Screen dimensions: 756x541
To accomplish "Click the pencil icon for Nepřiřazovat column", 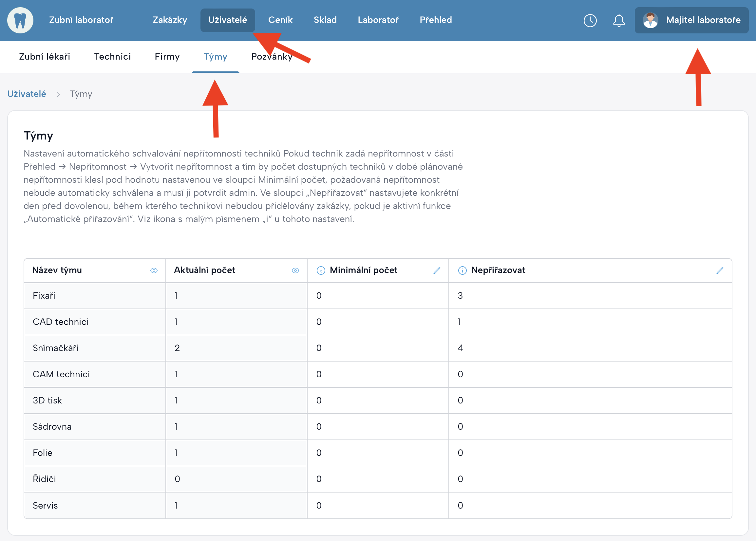I will tap(720, 270).
